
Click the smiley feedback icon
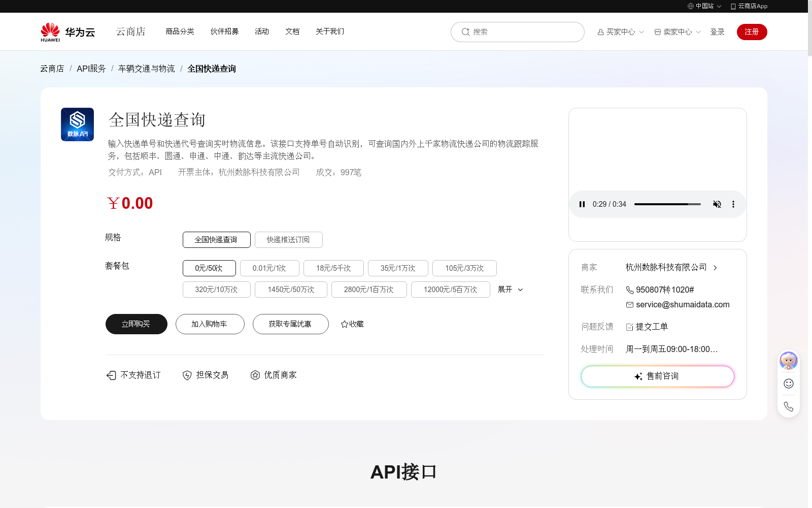(789, 384)
